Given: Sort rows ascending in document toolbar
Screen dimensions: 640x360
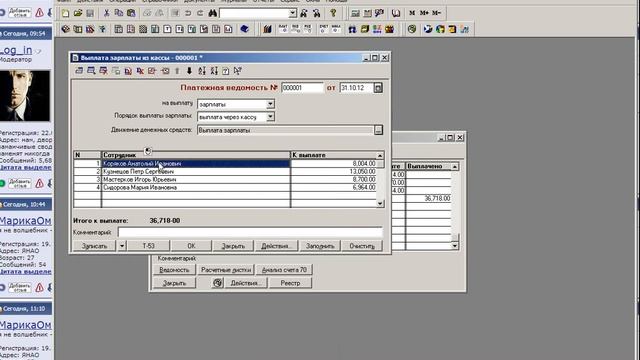Looking at the screenshot, I should click(202, 71).
